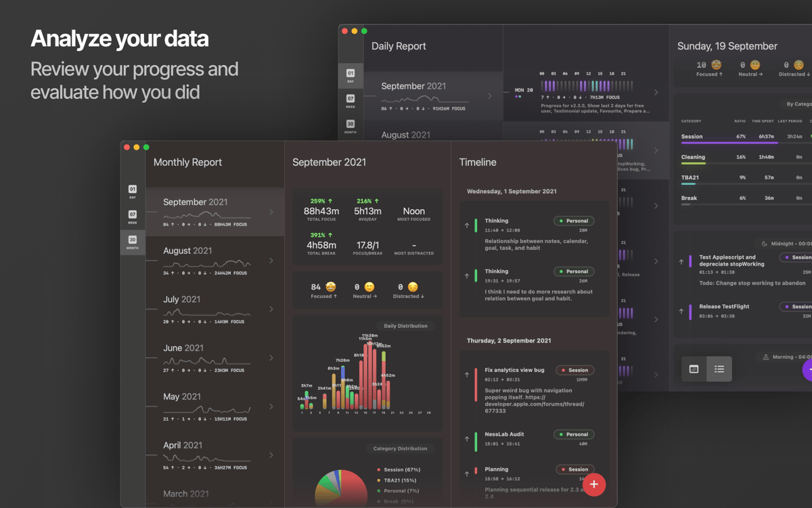
Task: Click the Neutral face emoji in September stats
Action: 369,287
